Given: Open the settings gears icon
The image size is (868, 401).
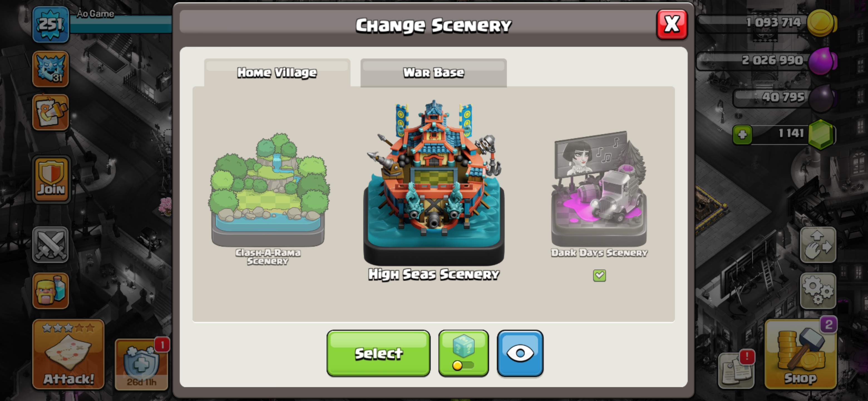Looking at the screenshot, I should 818,291.
